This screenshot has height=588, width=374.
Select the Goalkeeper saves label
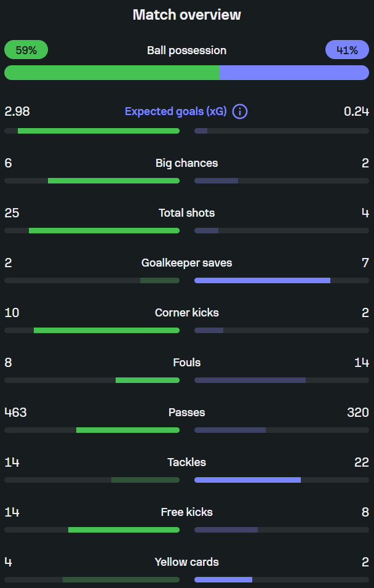[x=186, y=263]
